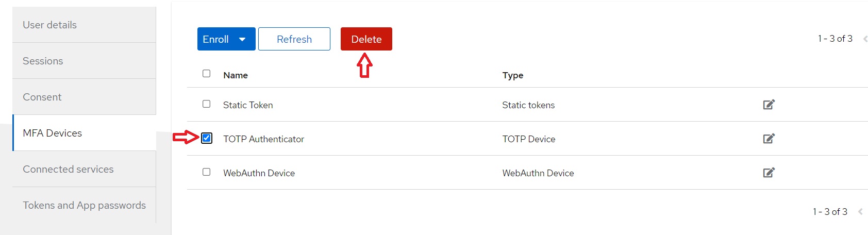Image resolution: width=868 pixels, height=235 pixels.
Task: Switch to the Sessions tab
Action: tap(84, 61)
